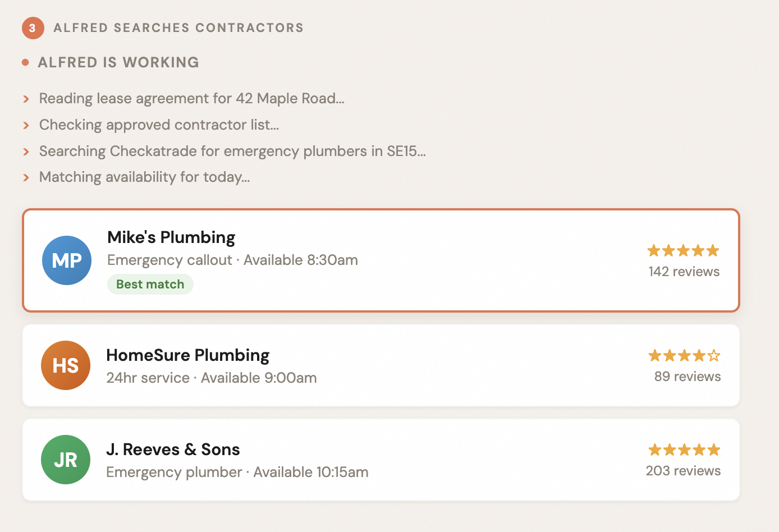
Task: Expand the checking approved contractor list step
Action: pos(26,125)
